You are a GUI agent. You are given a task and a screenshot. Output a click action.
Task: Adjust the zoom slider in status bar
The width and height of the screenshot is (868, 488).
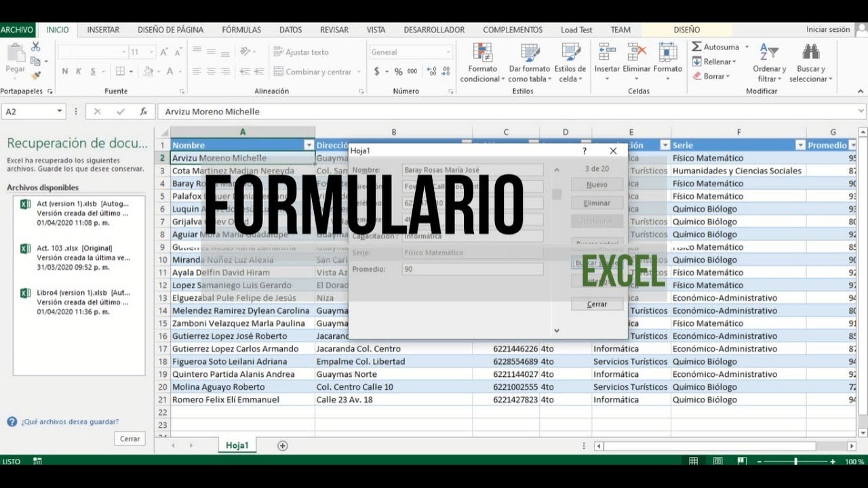(x=796, y=462)
